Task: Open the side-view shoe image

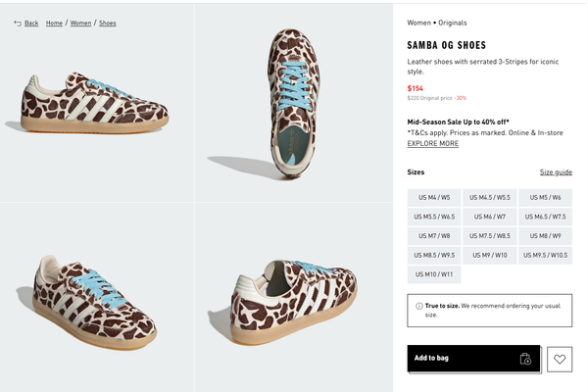Action: 97,102
